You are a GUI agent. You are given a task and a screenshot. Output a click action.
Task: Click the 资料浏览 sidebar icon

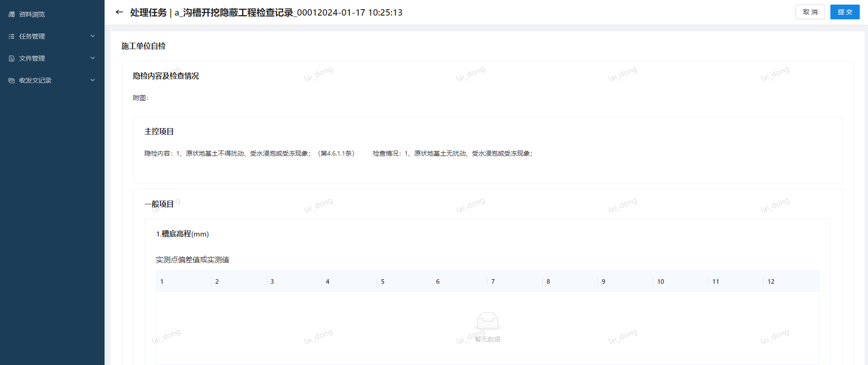pos(11,14)
